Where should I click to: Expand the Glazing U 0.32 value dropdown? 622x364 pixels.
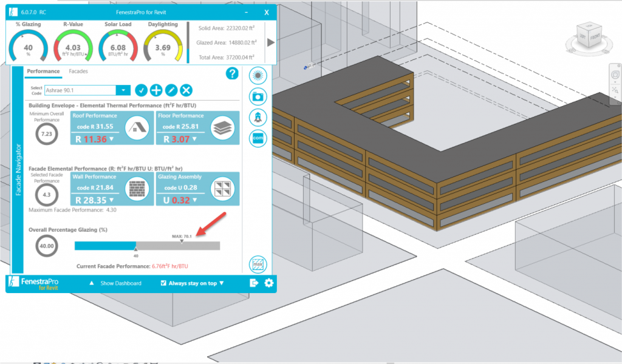tap(195, 200)
